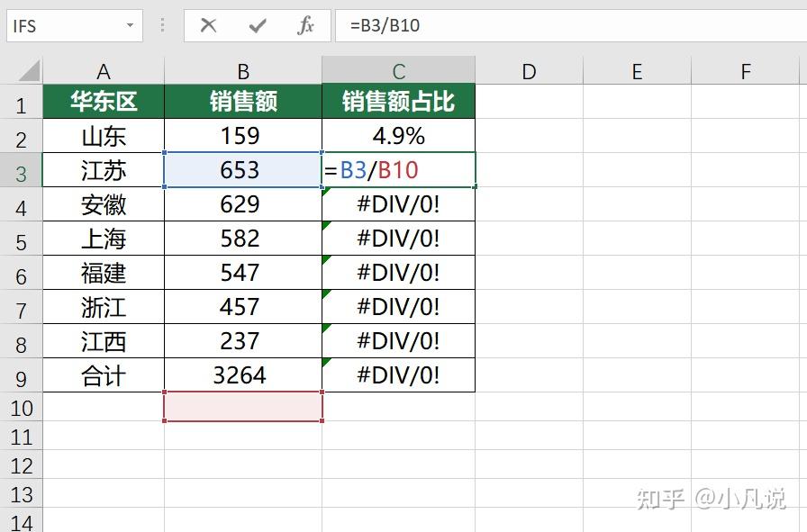The width and height of the screenshot is (807, 532).
Task: Click cell containing 安徽
Action: pos(104,204)
